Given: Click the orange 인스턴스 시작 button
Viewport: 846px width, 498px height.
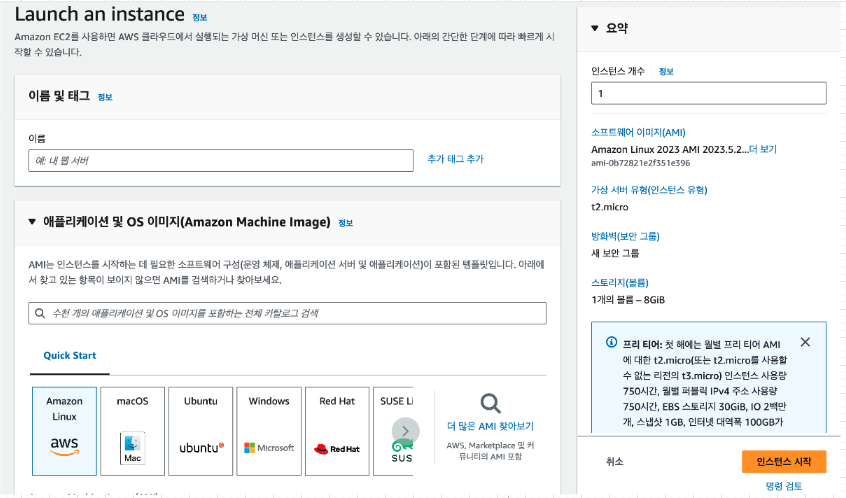Looking at the screenshot, I should pyautogui.click(x=783, y=462).
